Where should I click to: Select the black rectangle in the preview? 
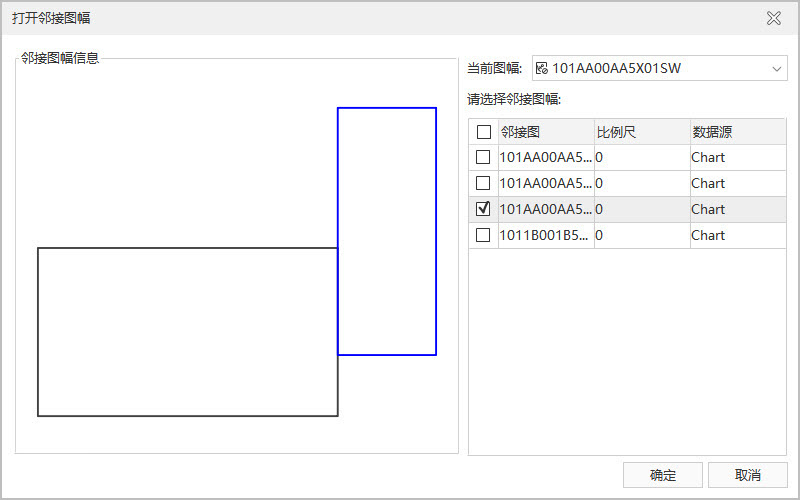pyautogui.click(x=187, y=331)
